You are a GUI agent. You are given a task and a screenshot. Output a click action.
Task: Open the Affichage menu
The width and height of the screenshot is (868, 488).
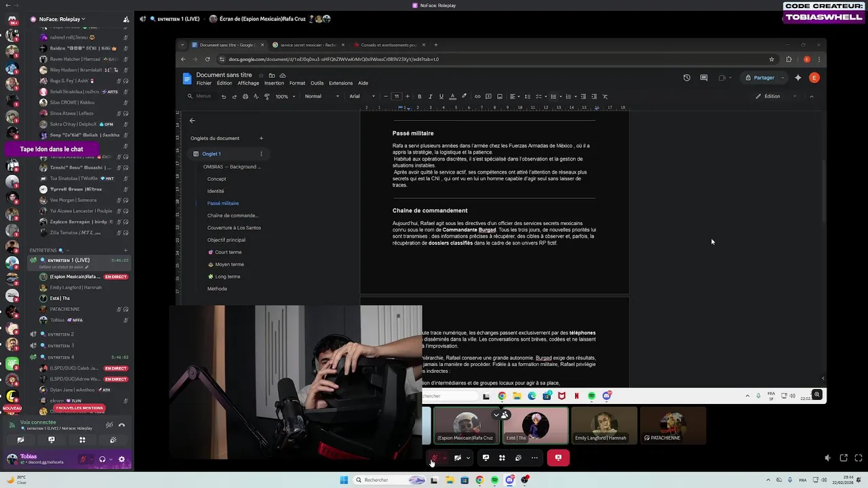(x=248, y=83)
